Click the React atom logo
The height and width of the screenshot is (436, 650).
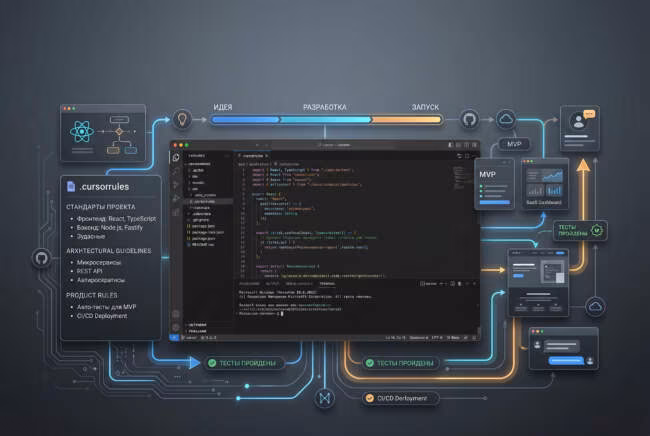(x=82, y=132)
